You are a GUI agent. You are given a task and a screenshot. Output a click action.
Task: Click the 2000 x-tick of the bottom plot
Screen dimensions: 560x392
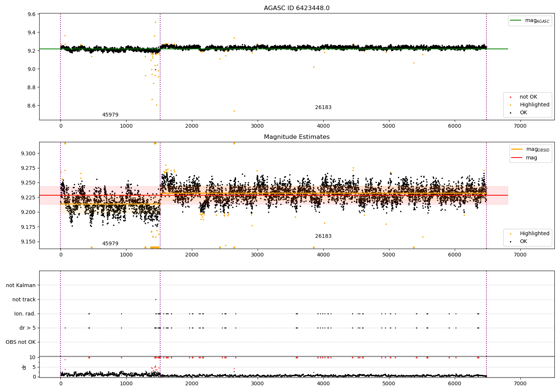click(192, 384)
